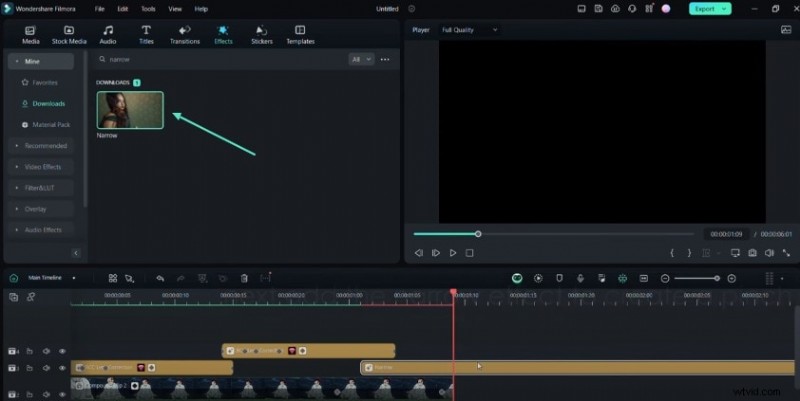Click the player volume speaker icon
Screen dimensions: 800x401
769,253
